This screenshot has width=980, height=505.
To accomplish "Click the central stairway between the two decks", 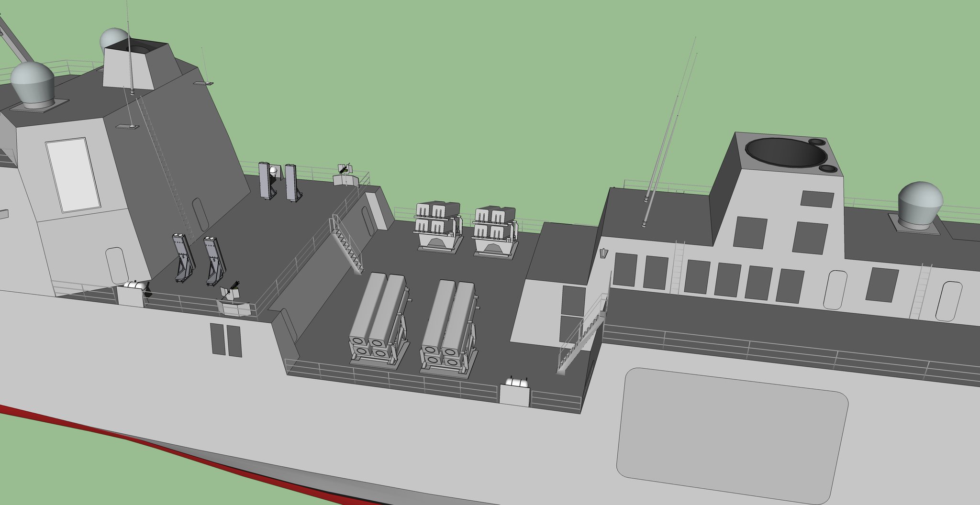I will [x=347, y=244].
